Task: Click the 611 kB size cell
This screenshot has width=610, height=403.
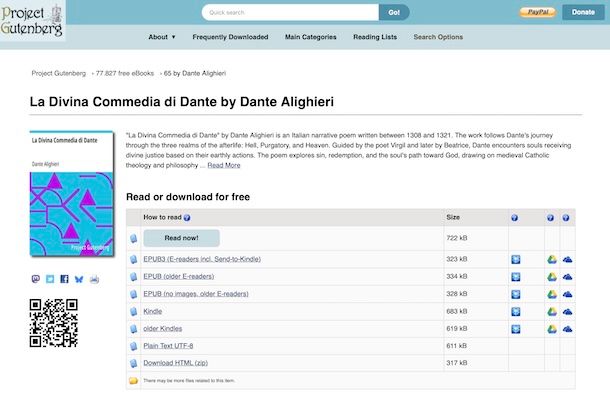Action: click(476, 346)
